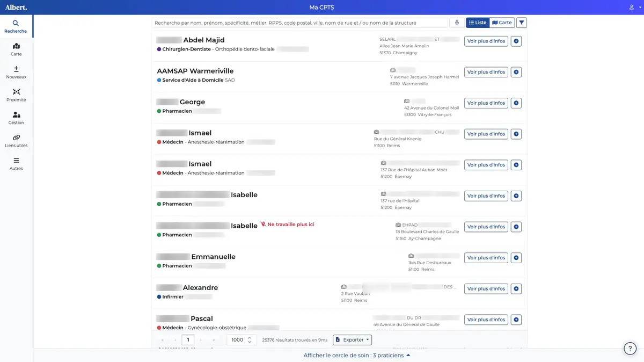Add Isabelle at 137 rue de l'Hôpital

point(516,196)
